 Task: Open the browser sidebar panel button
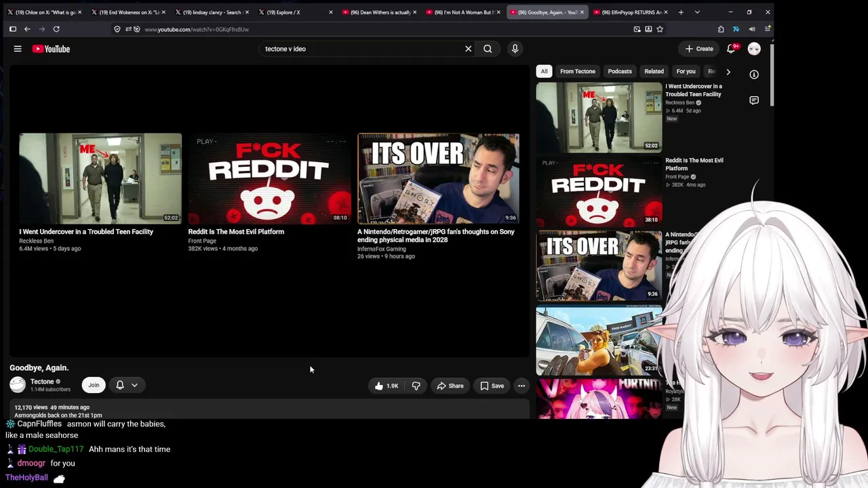coord(13,29)
